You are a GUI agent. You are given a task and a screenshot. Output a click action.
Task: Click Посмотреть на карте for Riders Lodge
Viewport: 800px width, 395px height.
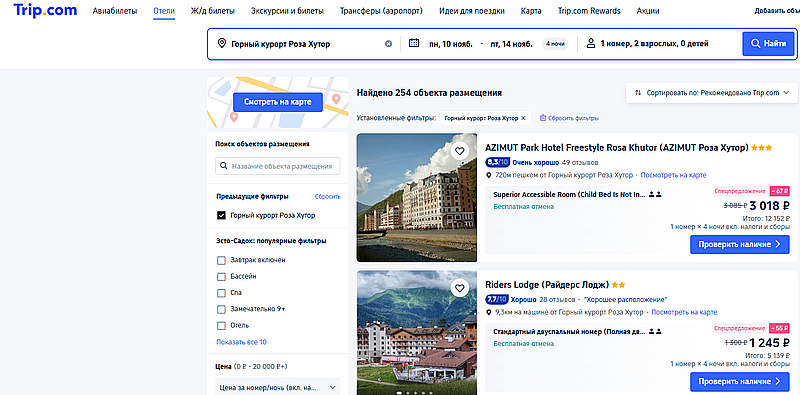(684, 312)
